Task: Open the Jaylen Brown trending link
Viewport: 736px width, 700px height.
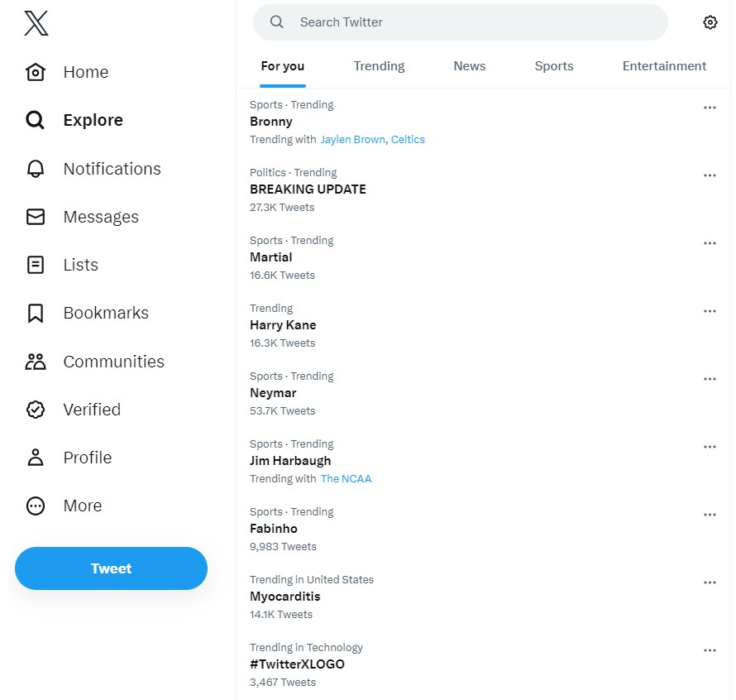Action: 352,140
